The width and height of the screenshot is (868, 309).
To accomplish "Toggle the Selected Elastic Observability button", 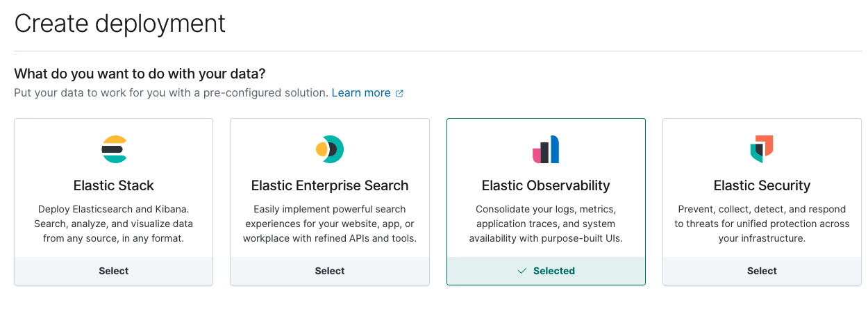I will [546, 271].
